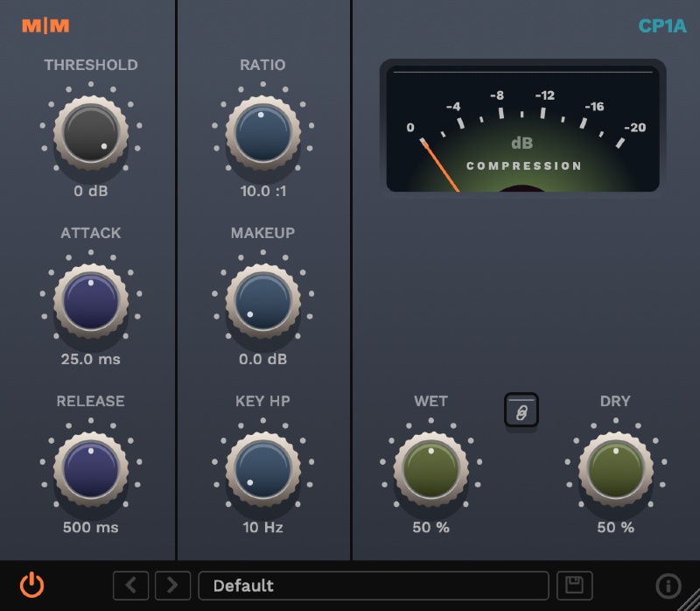Viewport: 700px width, 611px height.
Task: Save the current preset with the disk icon
Action: coord(575,586)
